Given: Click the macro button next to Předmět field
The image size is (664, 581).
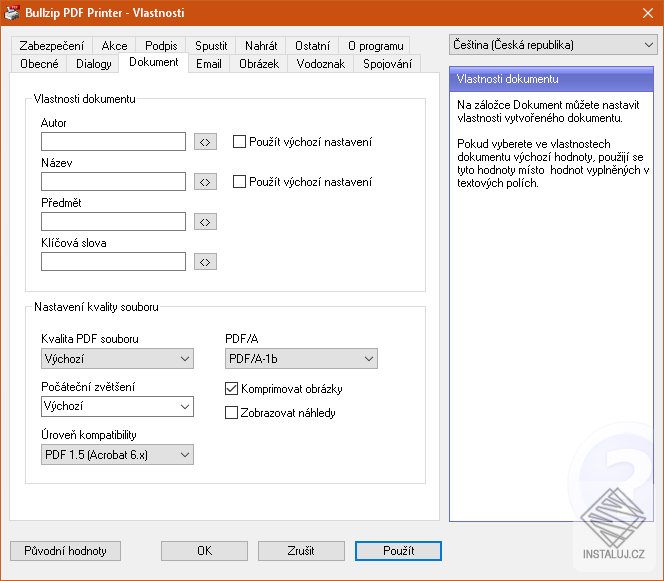Looking at the screenshot, I should [x=205, y=222].
